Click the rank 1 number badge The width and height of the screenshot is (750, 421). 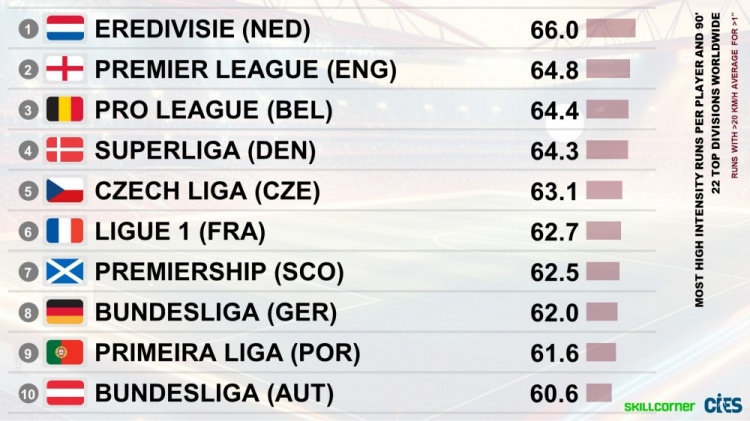pyautogui.click(x=29, y=29)
